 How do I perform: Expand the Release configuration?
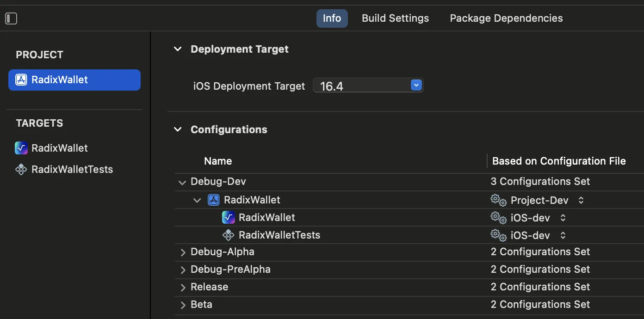tap(183, 287)
